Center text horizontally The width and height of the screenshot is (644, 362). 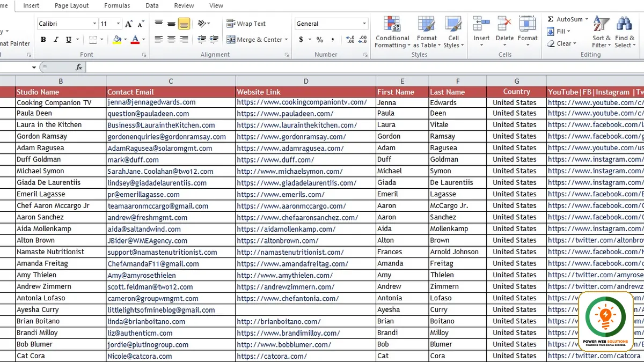(x=171, y=40)
